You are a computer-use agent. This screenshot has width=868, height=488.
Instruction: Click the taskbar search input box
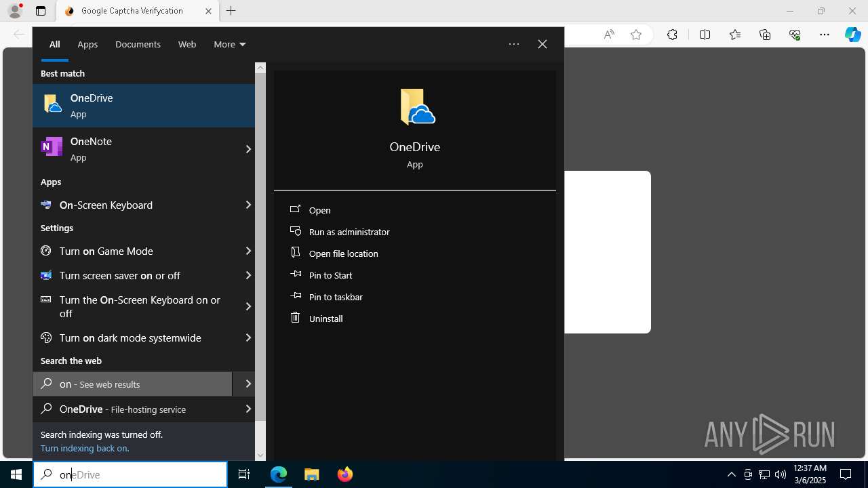click(x=130, y=474)
